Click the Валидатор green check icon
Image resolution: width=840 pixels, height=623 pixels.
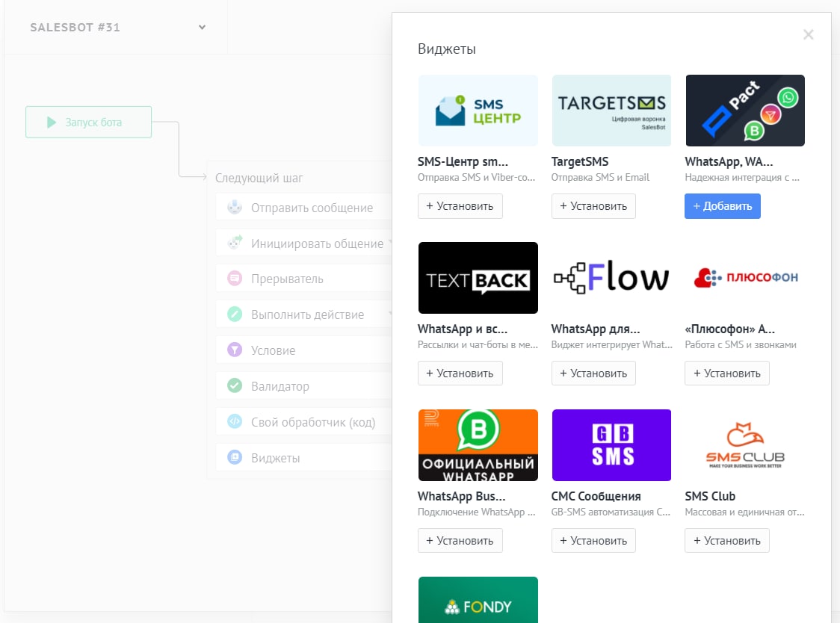235,385
